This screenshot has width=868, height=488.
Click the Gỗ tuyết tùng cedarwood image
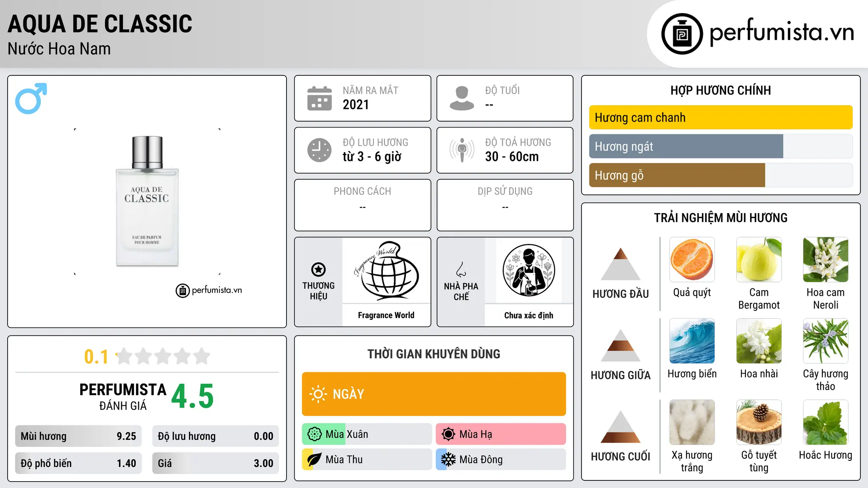[x=759, y=422]
